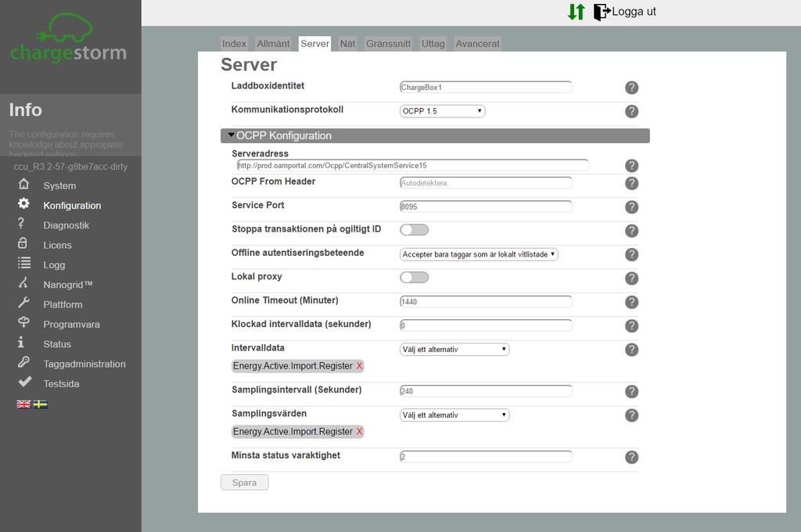
Task: Open Samplingsvärden Välj ett alternativ dropdown
Action: [x=454, y=415]
